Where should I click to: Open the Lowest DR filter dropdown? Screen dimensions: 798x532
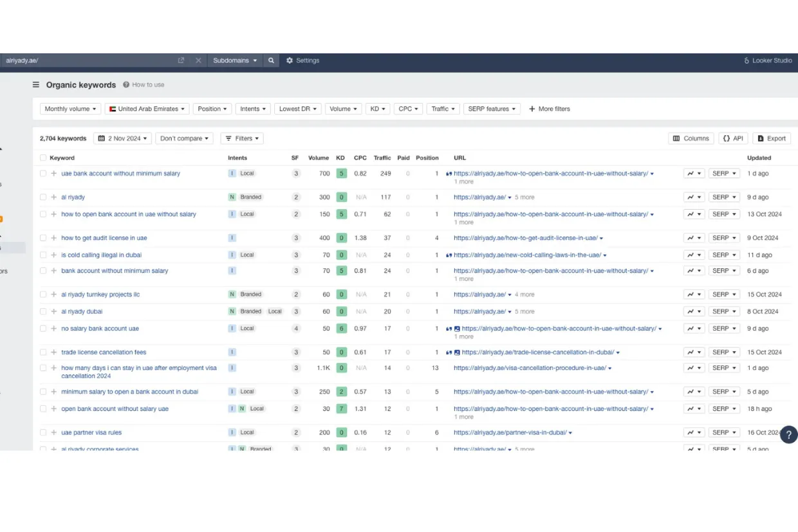pos(298,109)
